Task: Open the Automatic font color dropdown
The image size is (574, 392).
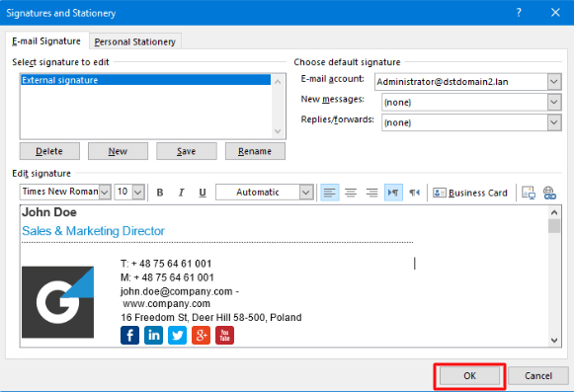Action: [306, 193]
